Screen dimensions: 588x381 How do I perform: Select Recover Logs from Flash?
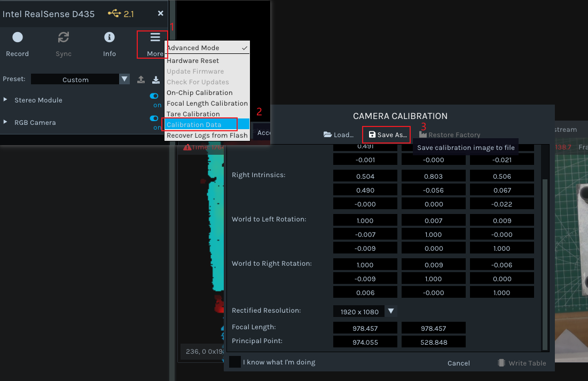coord(207,135)
